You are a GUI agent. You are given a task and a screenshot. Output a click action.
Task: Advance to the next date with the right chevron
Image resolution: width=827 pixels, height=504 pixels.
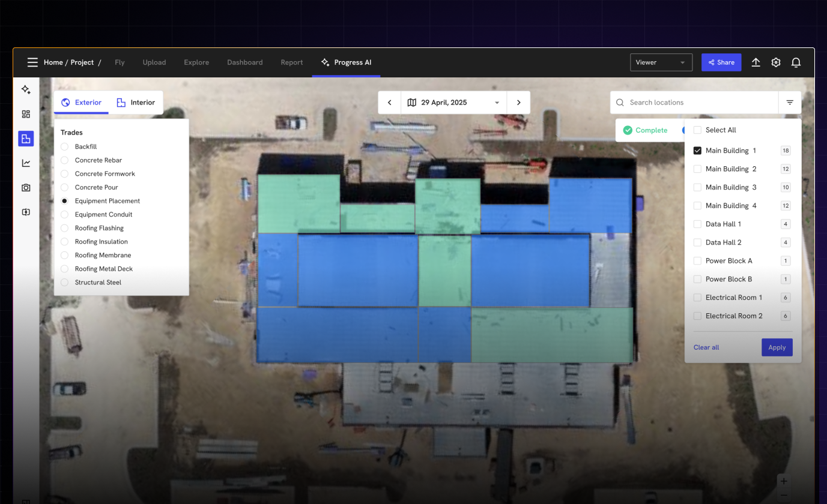click(x=518, y=102)
